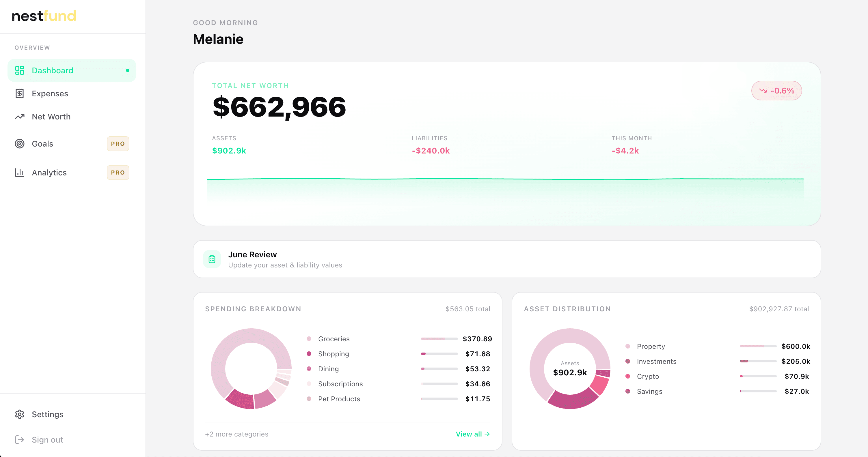Viewport: 868px width, 457px height.
Task: Click the Property progress bar
Action: coord(758,346)
